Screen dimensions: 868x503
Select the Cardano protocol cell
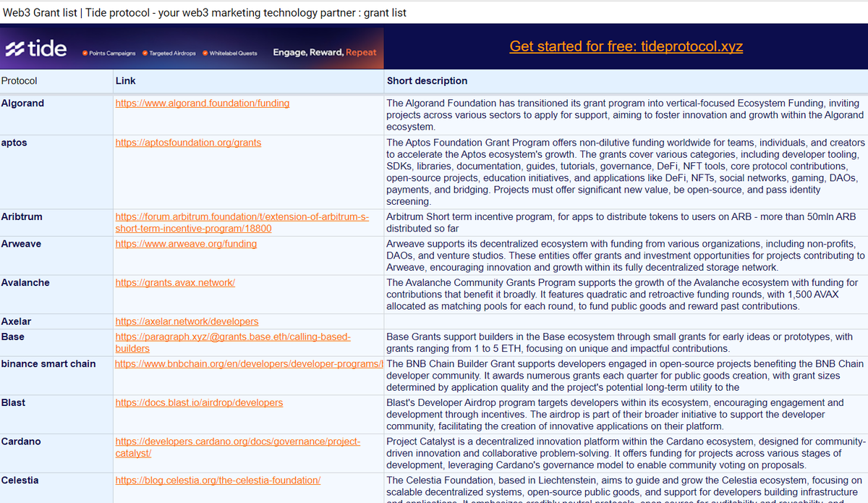click(56, 453)
